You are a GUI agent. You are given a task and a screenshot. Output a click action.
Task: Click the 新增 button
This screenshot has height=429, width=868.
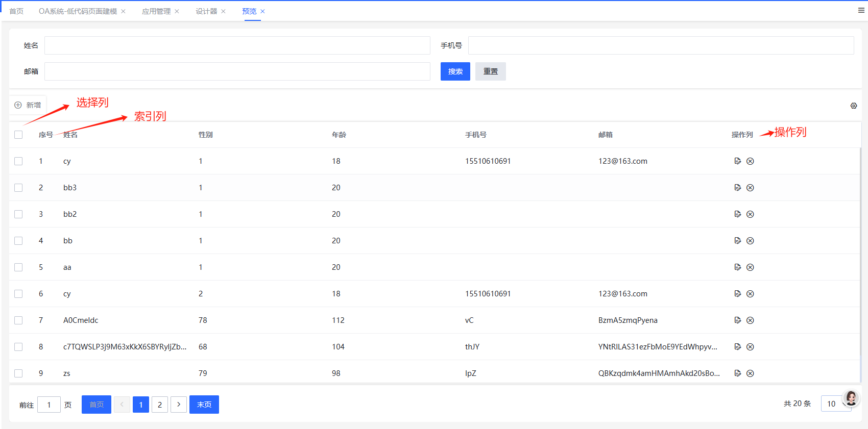pos(28,105)
